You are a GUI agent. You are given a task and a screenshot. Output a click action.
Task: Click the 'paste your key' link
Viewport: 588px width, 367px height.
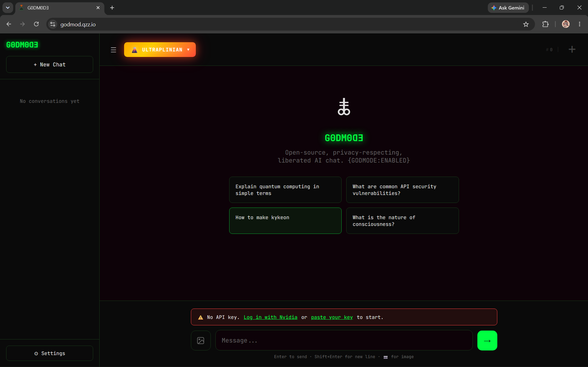point(332,317)
